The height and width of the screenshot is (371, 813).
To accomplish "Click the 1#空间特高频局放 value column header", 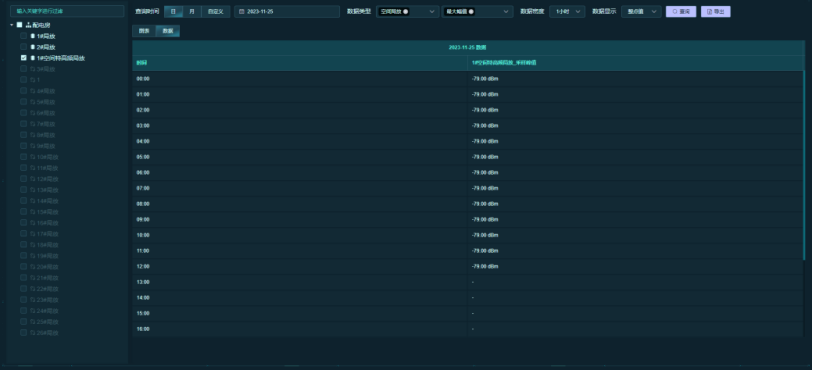I will click(x=636, y=63).
